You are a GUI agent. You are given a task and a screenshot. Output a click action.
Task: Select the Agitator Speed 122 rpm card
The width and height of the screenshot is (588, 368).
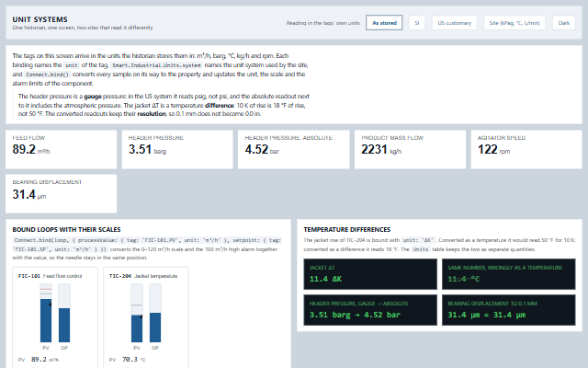point(526,149)
